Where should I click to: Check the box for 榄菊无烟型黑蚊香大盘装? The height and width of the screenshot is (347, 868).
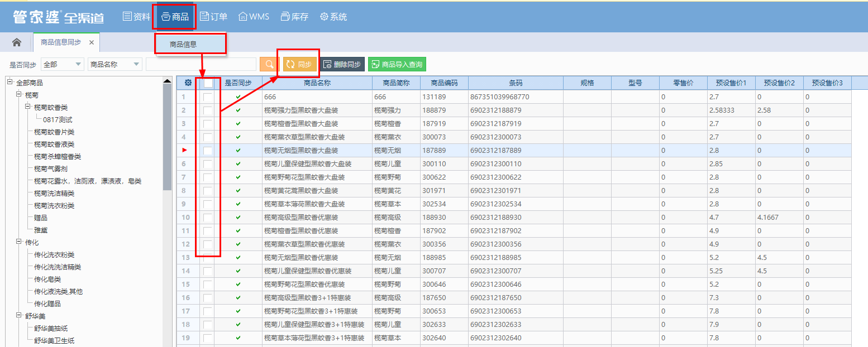coord(208,151)
